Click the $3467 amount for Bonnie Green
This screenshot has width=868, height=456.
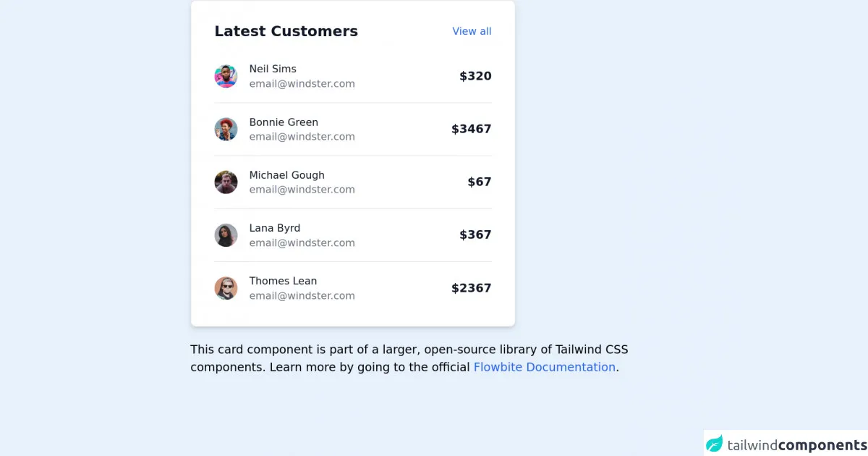pos(471,129)
